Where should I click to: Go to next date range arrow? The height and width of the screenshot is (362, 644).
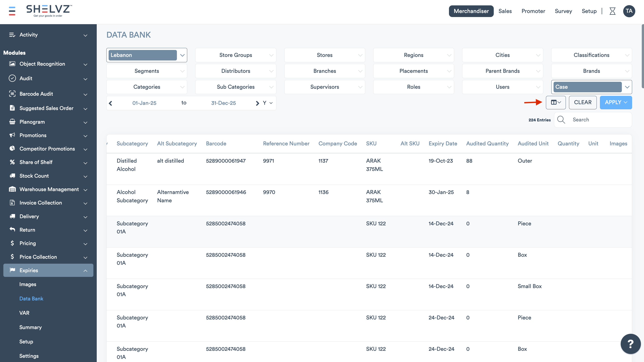point(257,103)
